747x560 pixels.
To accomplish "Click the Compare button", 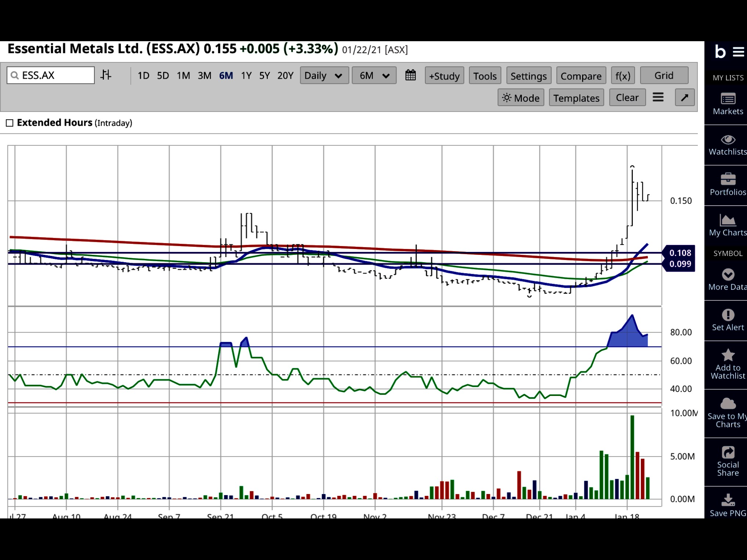I will [581, 75].
